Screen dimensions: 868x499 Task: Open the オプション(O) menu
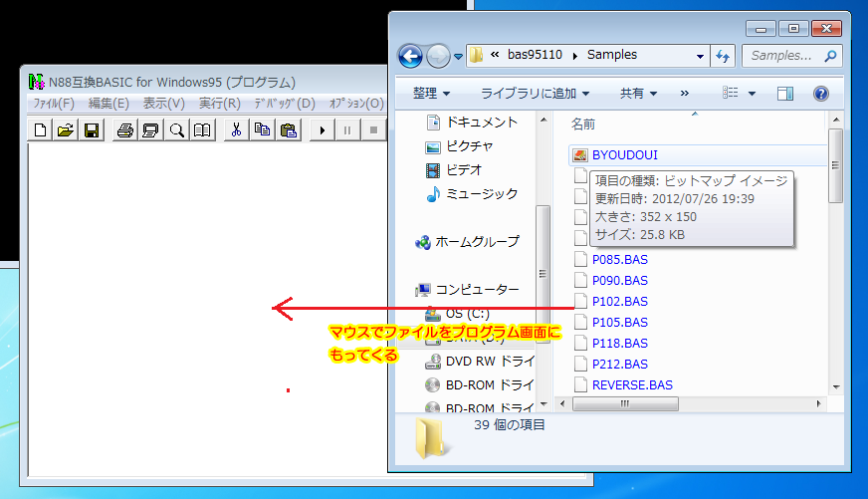pyautogui.click(x=356, y=104)
